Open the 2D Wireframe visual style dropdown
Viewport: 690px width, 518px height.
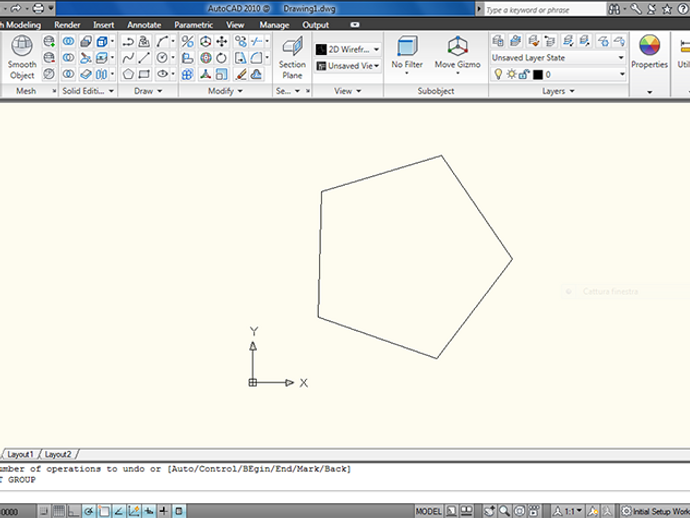[348, 49]
